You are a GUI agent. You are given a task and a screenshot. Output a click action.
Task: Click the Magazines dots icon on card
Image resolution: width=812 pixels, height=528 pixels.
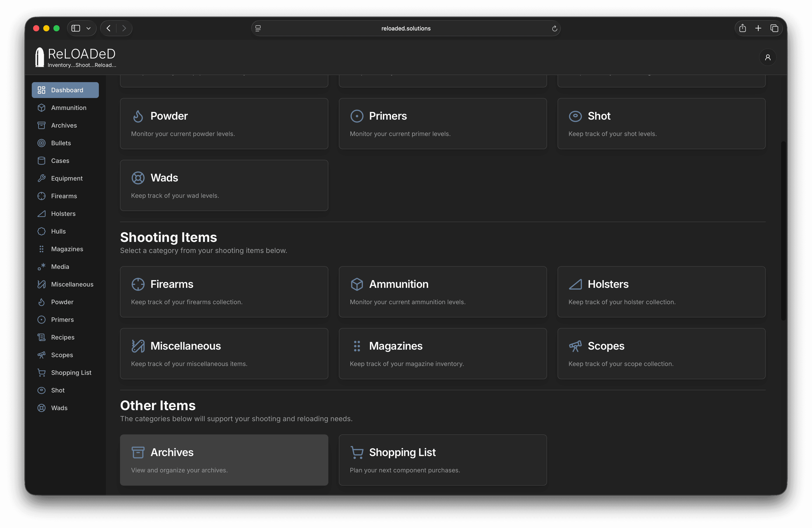(x=357, y=346)
